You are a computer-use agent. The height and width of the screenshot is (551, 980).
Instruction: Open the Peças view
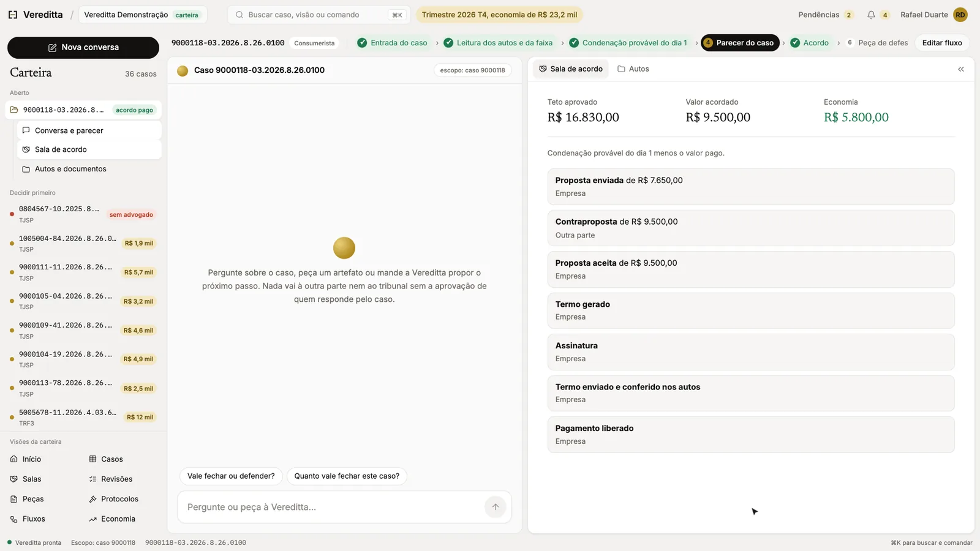click(27, 499)
